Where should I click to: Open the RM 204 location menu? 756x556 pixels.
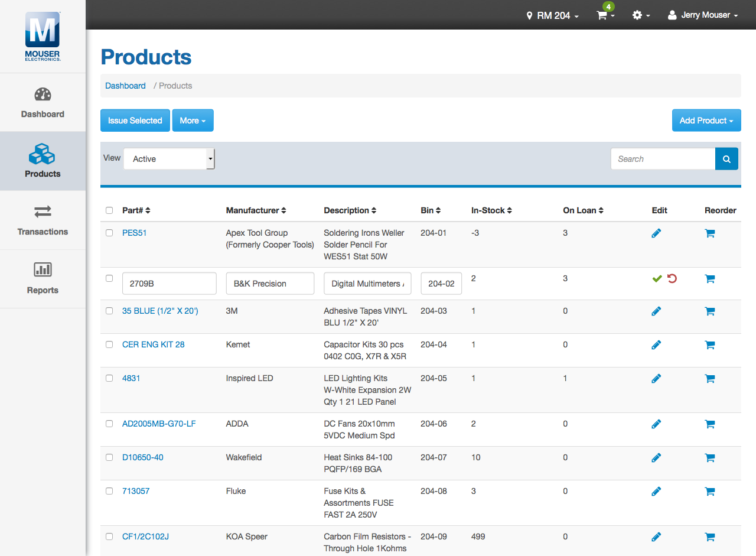coord(552,15)
